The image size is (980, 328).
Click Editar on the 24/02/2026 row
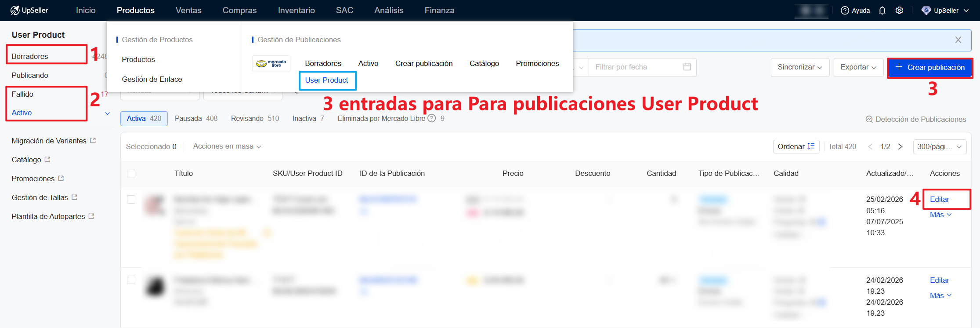coord(939,280)
